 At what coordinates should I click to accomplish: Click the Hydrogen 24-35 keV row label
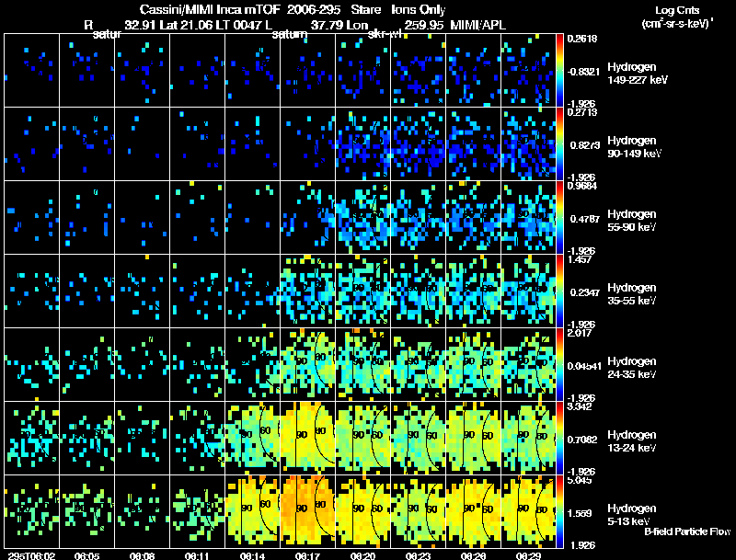tap(632, 368)
